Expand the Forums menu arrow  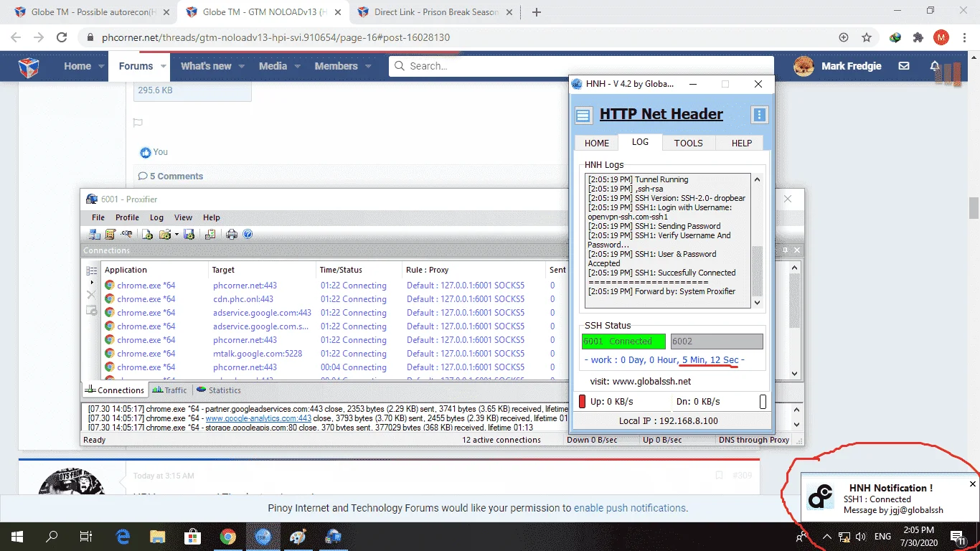(164, 66)
